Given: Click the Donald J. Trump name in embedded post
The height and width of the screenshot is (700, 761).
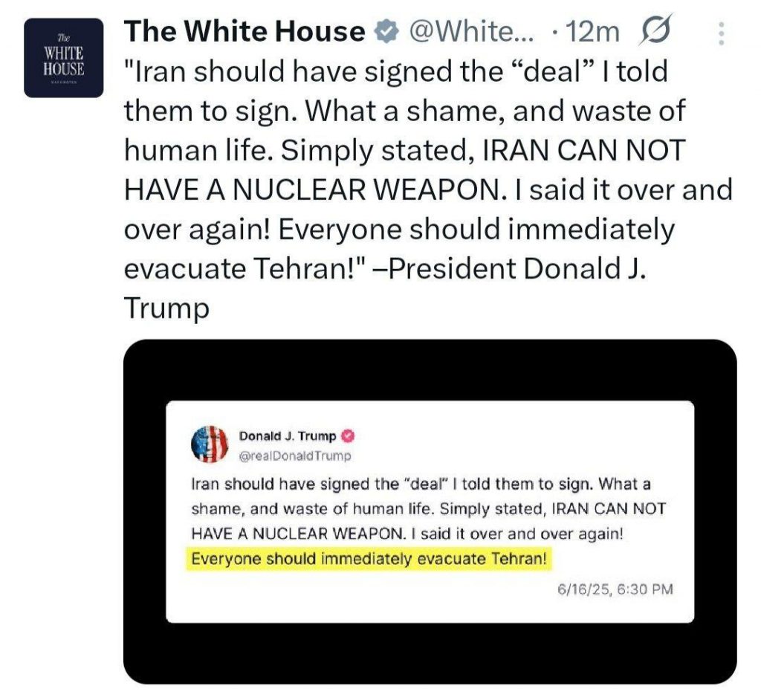Looking at the screenshot, I should coord(288,436).
